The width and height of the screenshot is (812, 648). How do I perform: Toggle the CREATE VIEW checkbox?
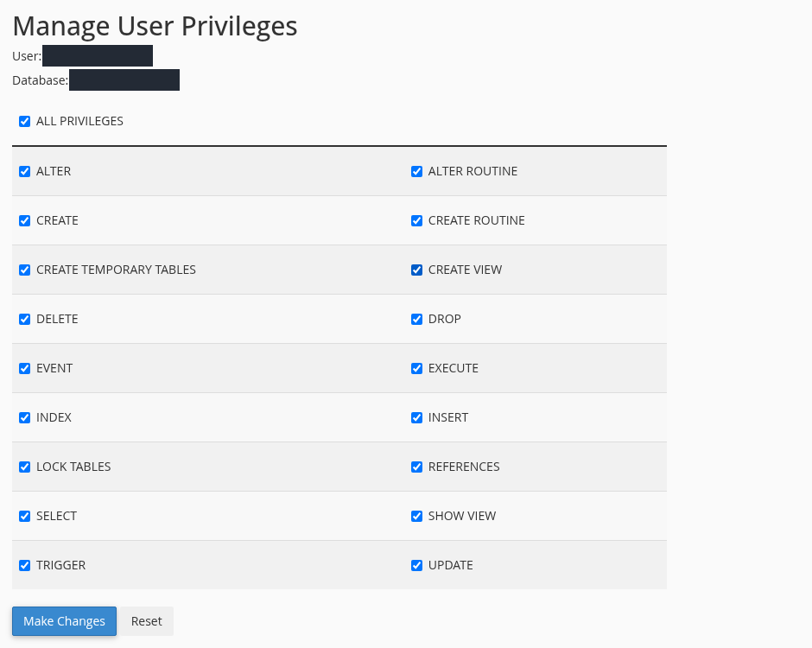click(416, 270)
